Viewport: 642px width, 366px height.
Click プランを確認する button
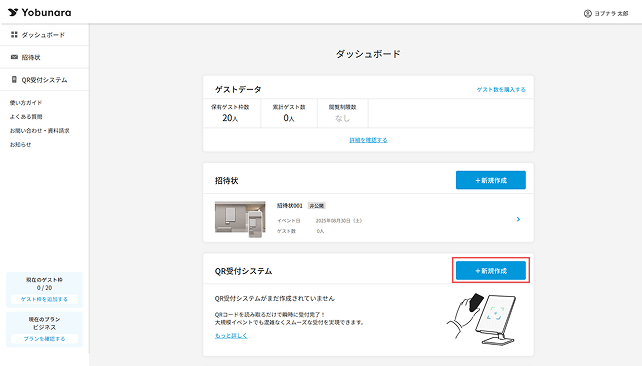click(x=44, y=339)
